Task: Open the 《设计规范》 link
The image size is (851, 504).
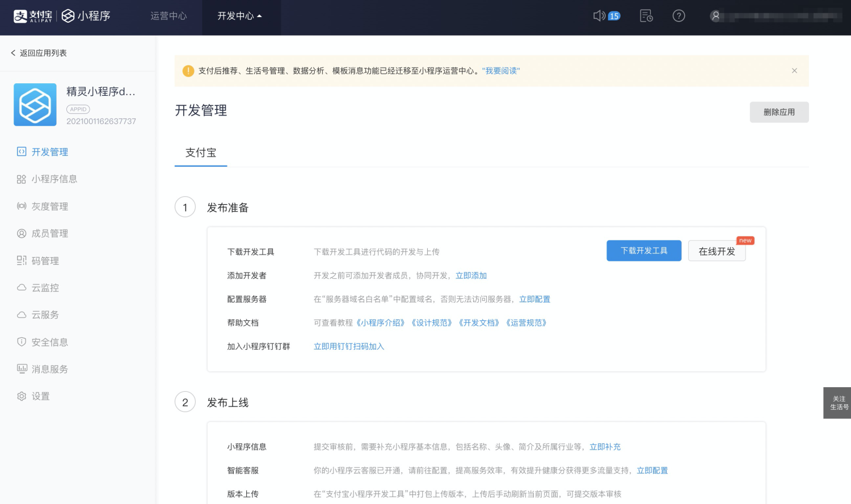Action: (432, 323)
